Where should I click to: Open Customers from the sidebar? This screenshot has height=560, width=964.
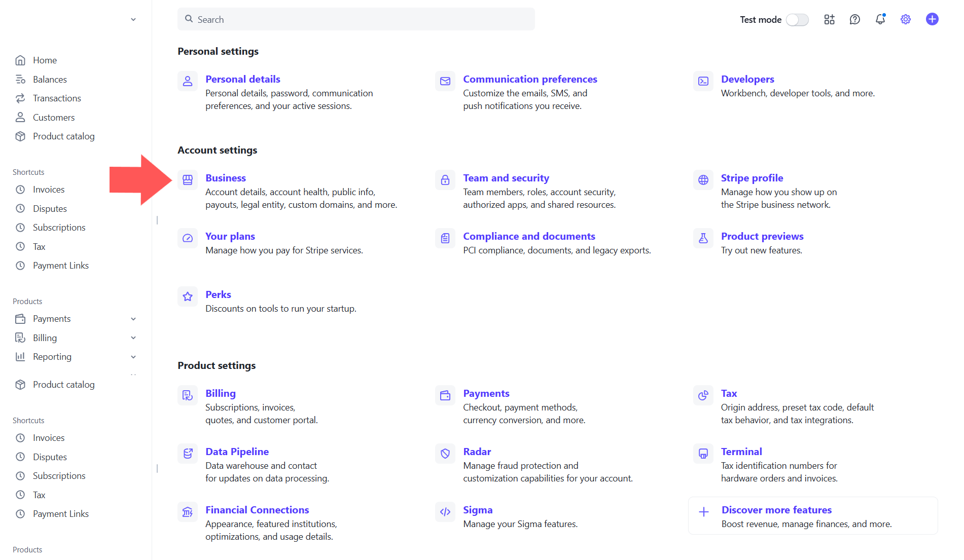53,117
